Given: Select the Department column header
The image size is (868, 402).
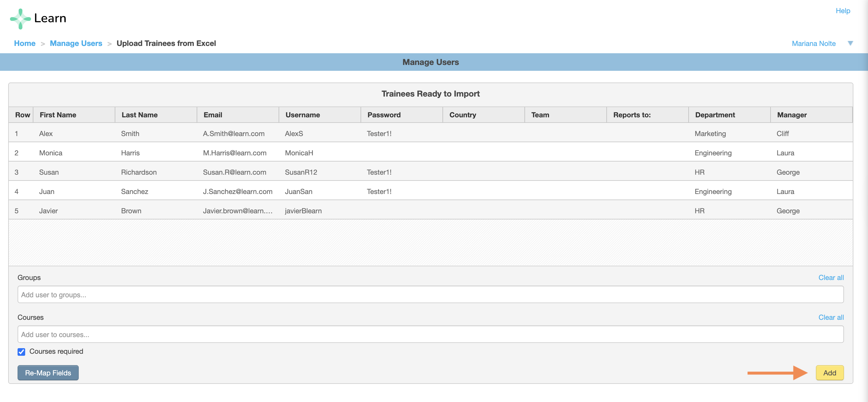Looking at the screenshot, I should click(x=729, y=115).
